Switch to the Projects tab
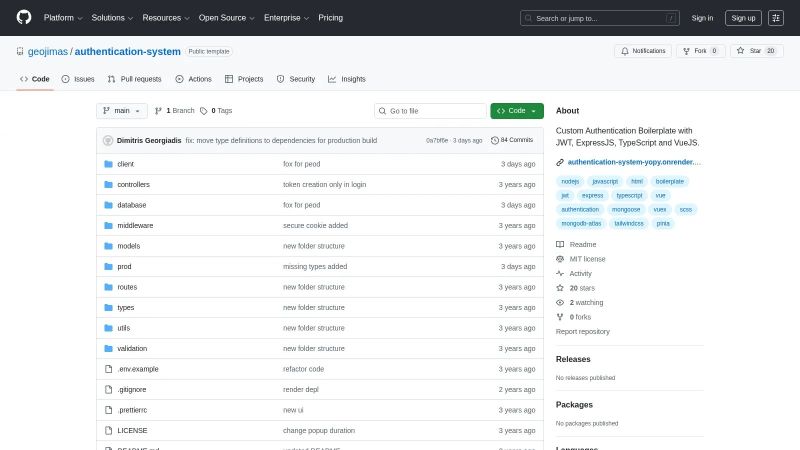 244,79
